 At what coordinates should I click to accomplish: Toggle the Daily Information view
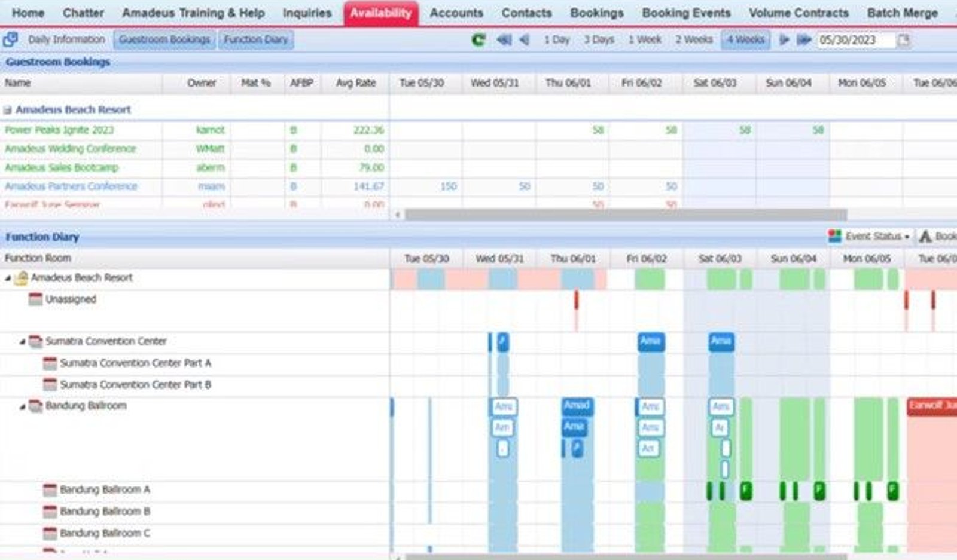point(66,39)
